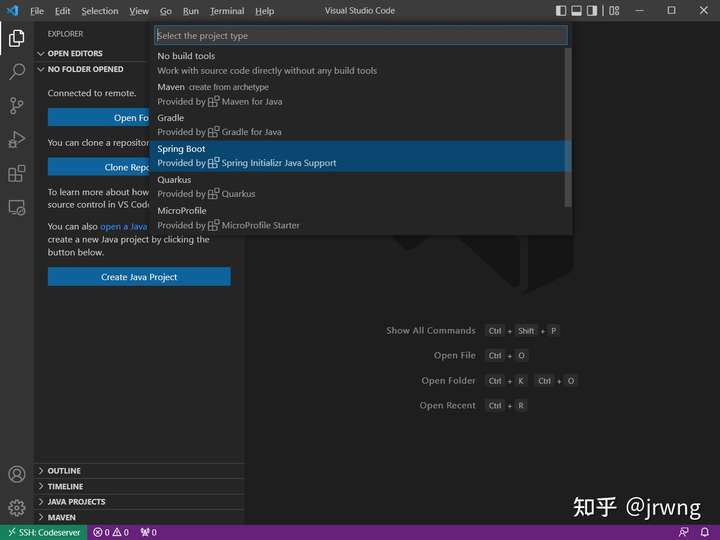Image resolution: width=720 pixels, height=540 pixels.
Task: Choose the MicroProfile project type
Action: point(358,218)
